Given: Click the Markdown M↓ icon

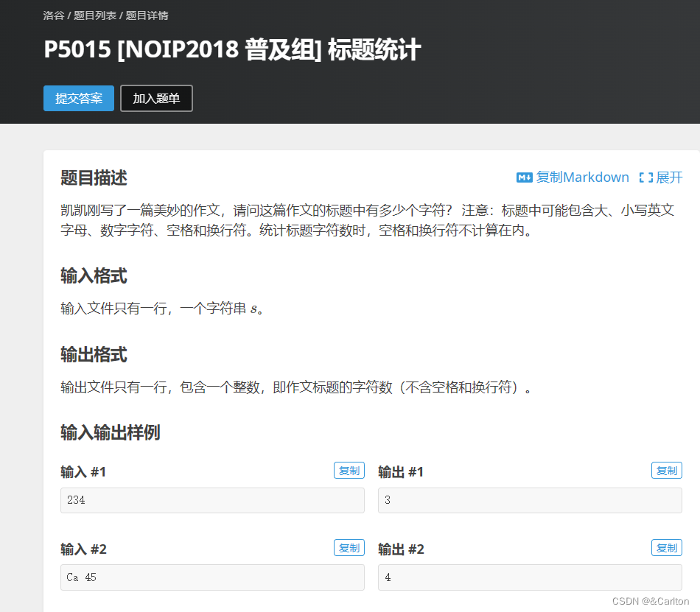Looking at the screenshot, I should click(524, 177).
